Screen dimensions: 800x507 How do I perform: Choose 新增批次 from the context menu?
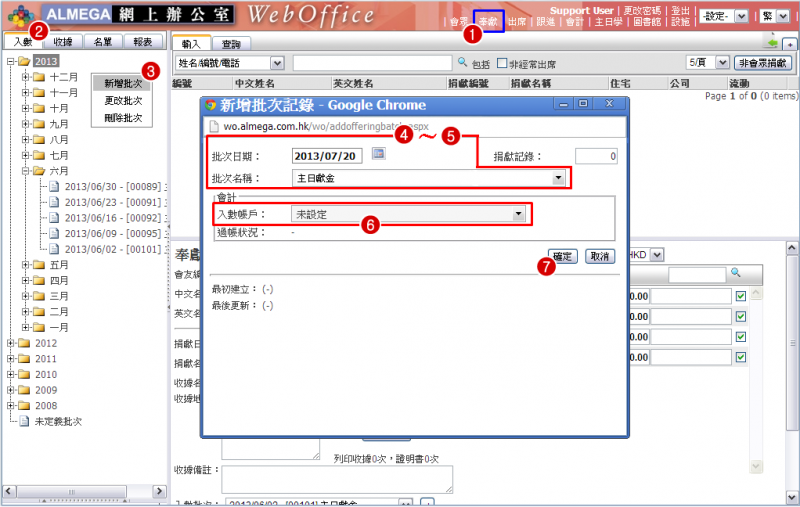click(x=123, y=84)
